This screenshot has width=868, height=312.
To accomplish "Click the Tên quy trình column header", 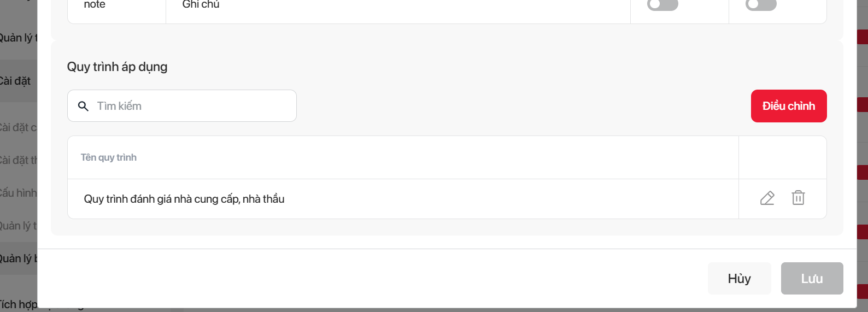I will [x=109, y=157].
